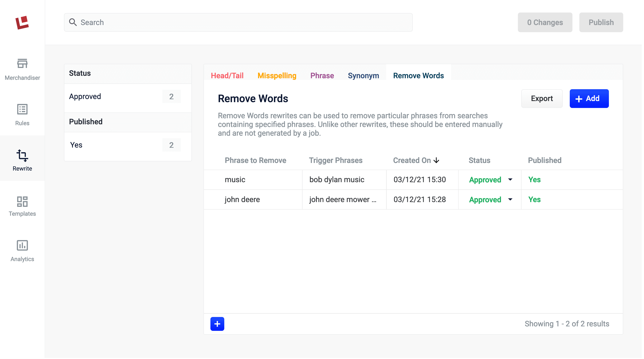The image size is (644, 359).
Task: Click the Lucidworks logo icon
Action: coord(22,22)
